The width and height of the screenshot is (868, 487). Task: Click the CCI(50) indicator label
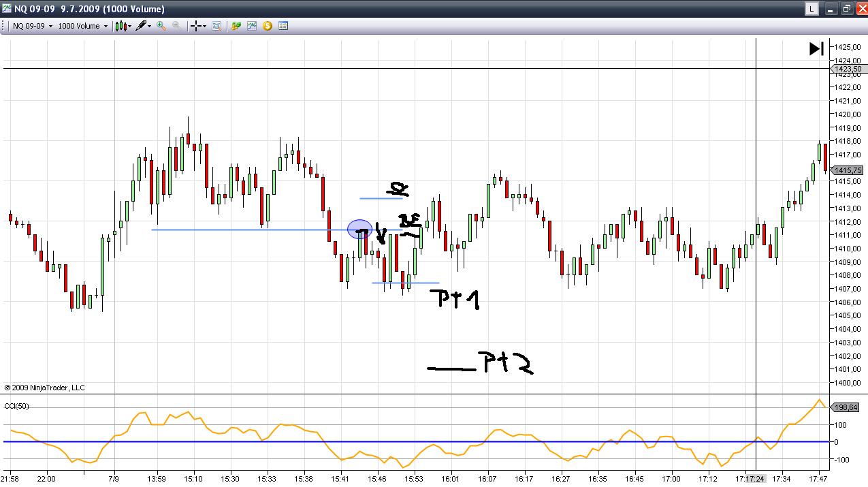(16, 406)
